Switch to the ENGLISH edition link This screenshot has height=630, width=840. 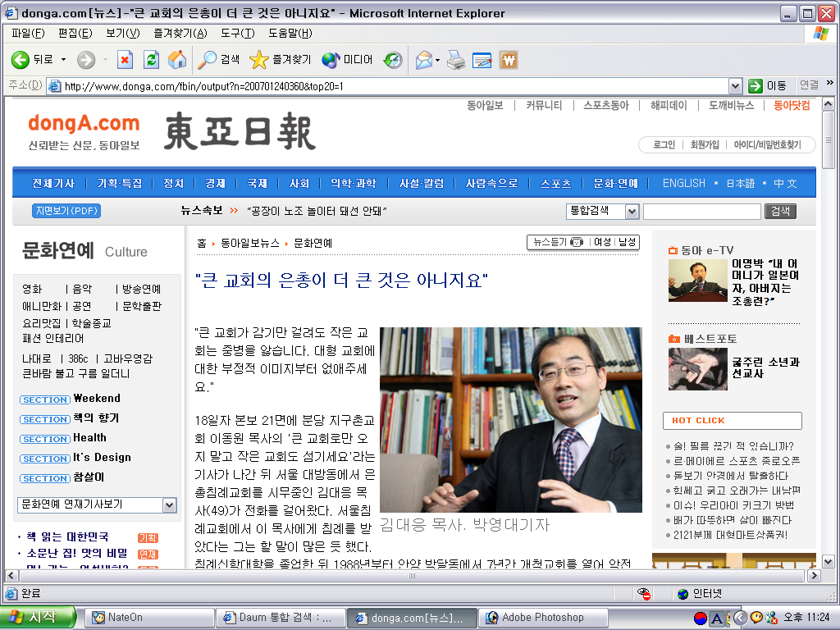click(683, 183)
